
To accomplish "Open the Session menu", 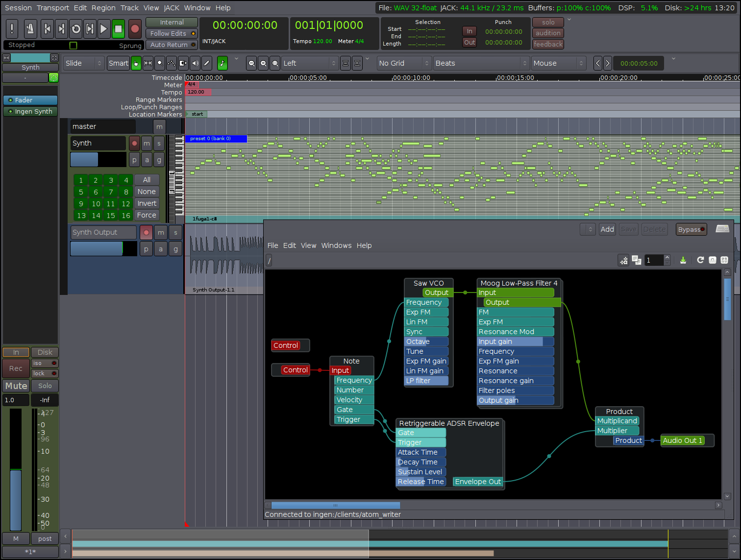I will 18,8.
